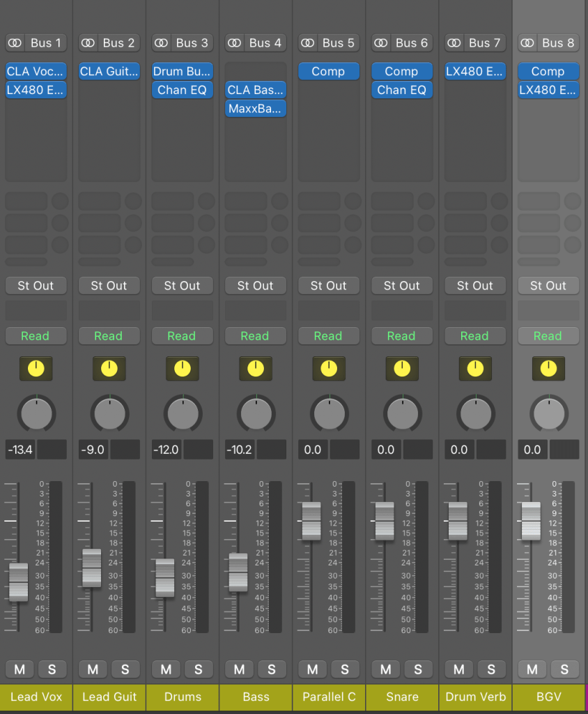The image size is (588, 714).
Task: Click the pan knob on Drums channel
Action: click(183, 413)
